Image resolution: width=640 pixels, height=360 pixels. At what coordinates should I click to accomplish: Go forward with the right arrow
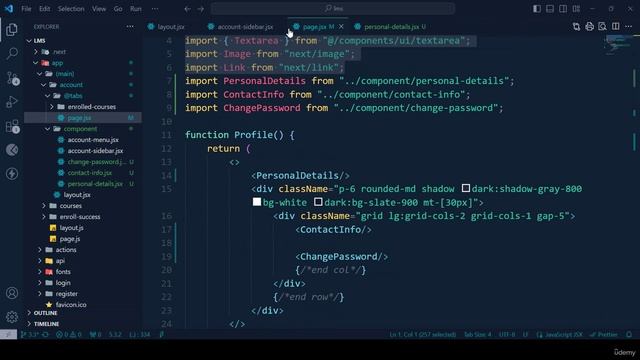tap(200, 9)
